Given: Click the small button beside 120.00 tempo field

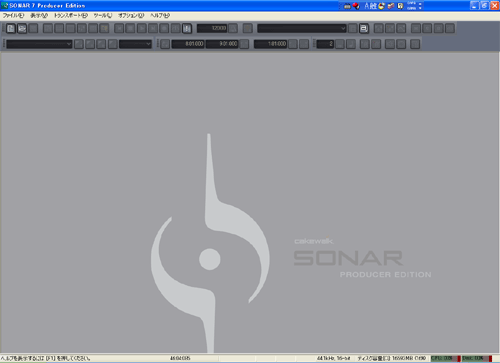Looking at the screenshot, I should [x=233, y=29].
